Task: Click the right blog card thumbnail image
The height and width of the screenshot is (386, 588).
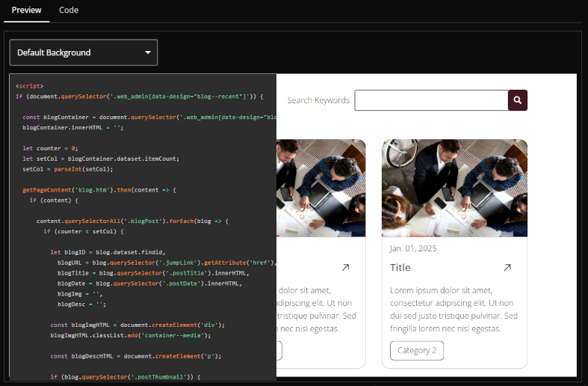Action: click(x=454, y=188)
